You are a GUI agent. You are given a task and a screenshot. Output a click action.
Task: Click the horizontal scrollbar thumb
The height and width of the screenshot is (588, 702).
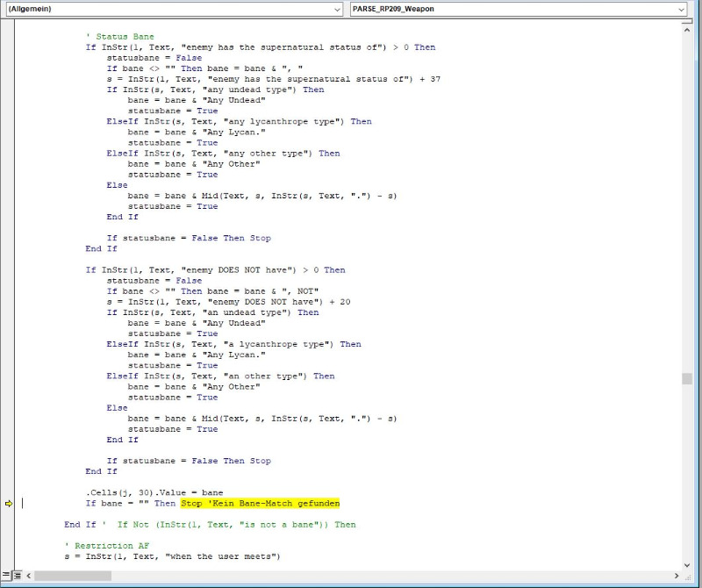73,576
